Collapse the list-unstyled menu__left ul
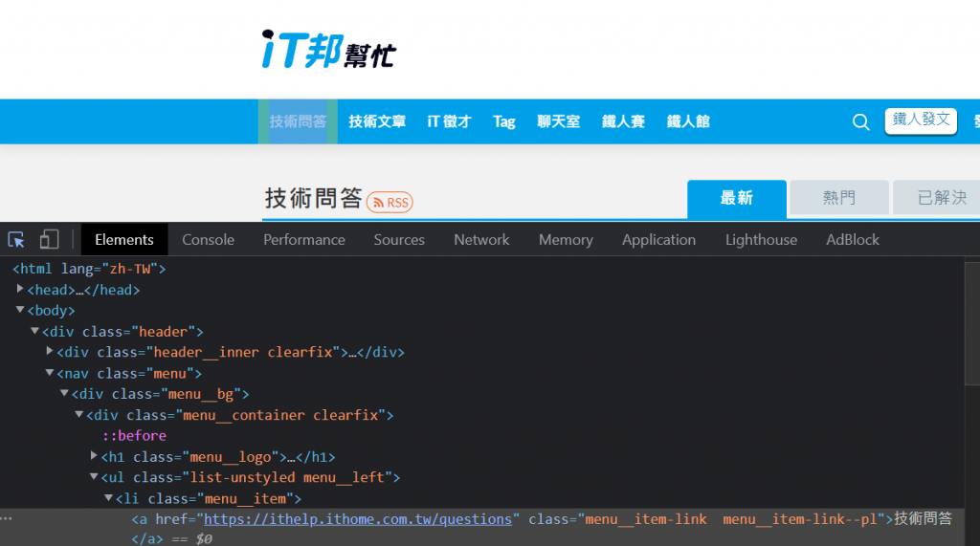Screen dimensions: 980x546 tap(95, 477)
